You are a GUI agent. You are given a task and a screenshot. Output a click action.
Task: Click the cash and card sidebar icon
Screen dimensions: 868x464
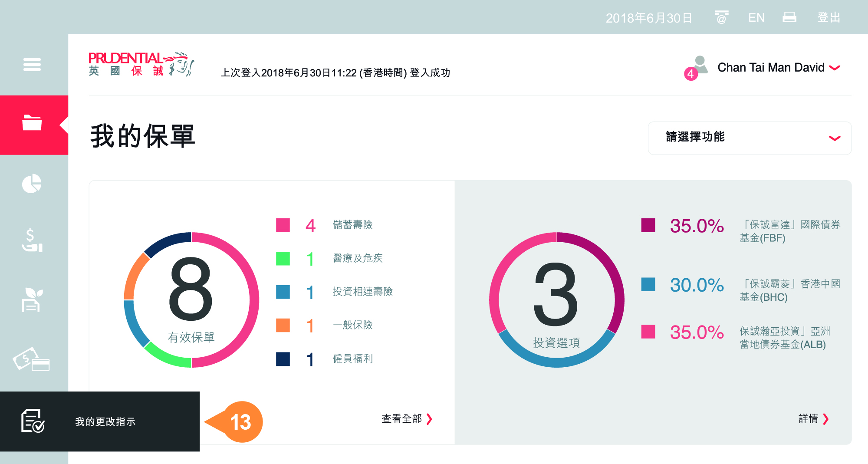pyautogui.click(x=31, y=360)
